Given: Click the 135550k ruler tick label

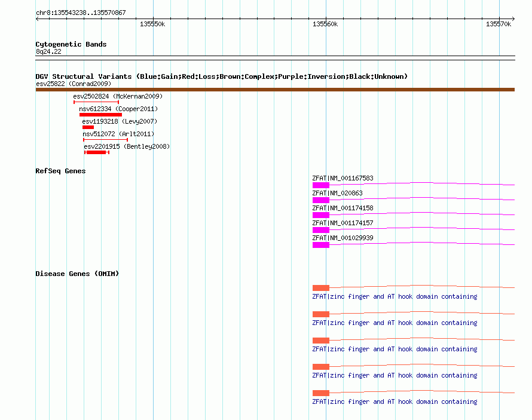Looking at the screenshot, I should 152,24.
